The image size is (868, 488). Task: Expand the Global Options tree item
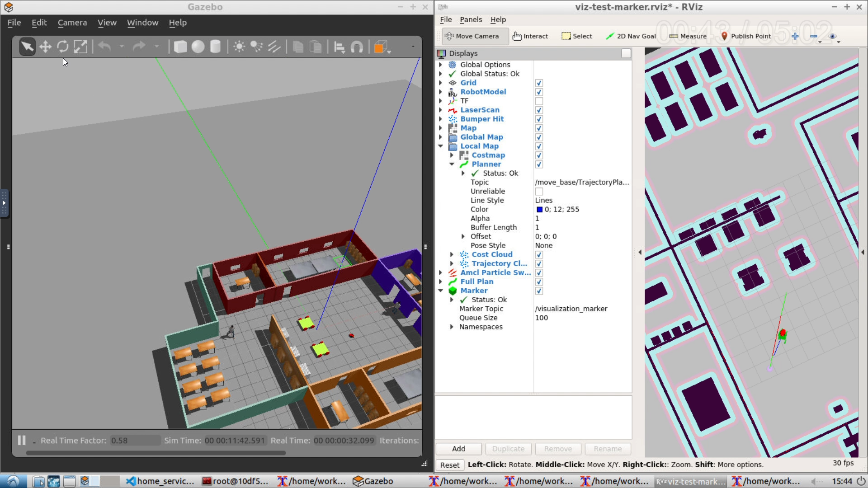pos(441,65)
